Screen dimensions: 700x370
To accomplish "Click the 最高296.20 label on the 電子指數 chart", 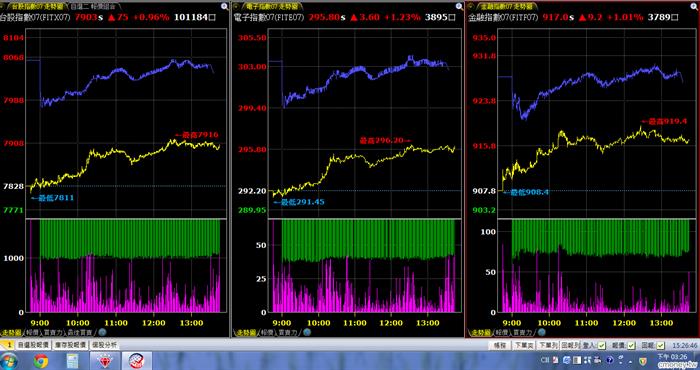I will pyautogui.click(x=386, y=140).
